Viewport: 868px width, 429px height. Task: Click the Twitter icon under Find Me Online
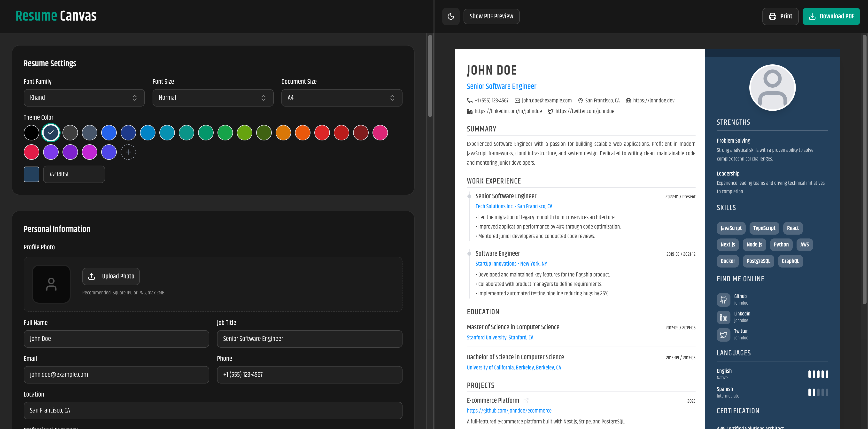[x=723, y=334]
